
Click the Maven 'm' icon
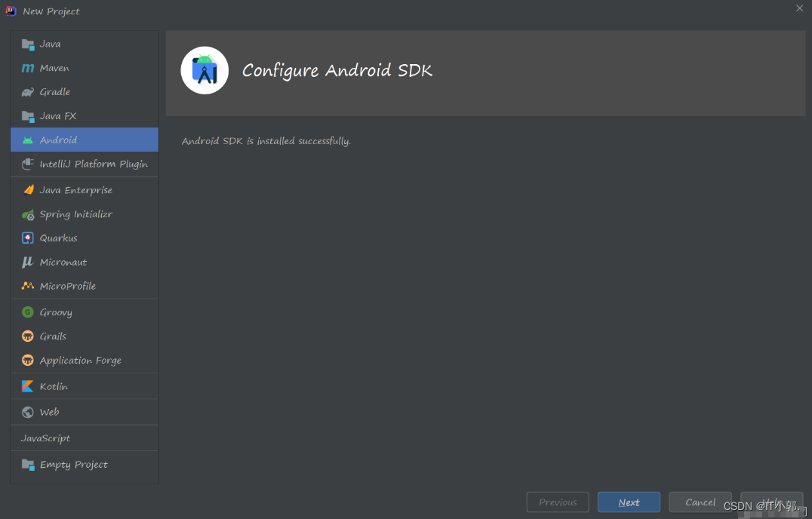pos(28,69)
